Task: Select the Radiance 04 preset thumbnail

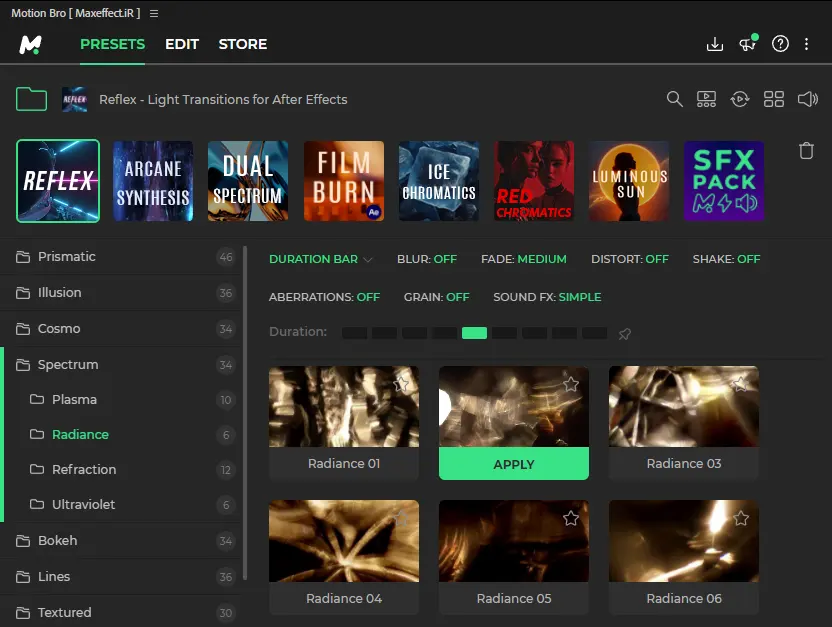Action: 344,541
